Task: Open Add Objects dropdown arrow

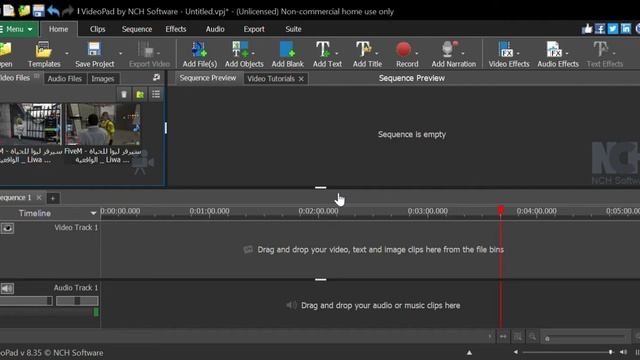Action: 253,53
